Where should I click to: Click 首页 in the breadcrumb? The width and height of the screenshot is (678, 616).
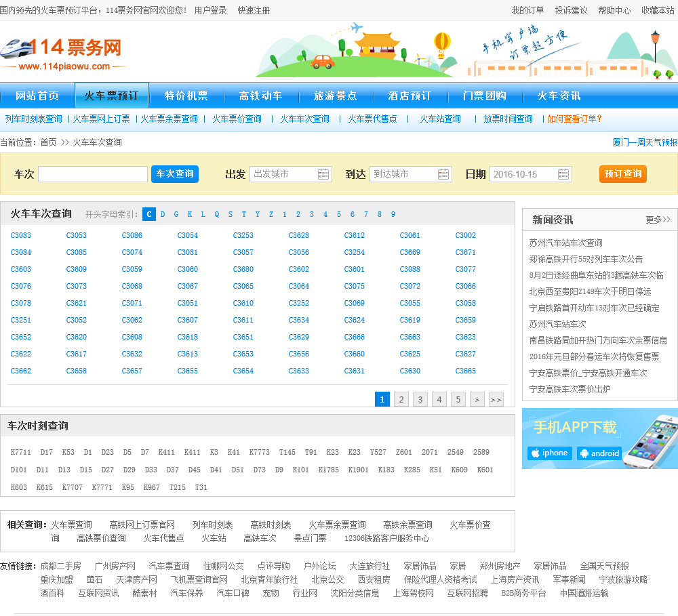tap(48, 142)
